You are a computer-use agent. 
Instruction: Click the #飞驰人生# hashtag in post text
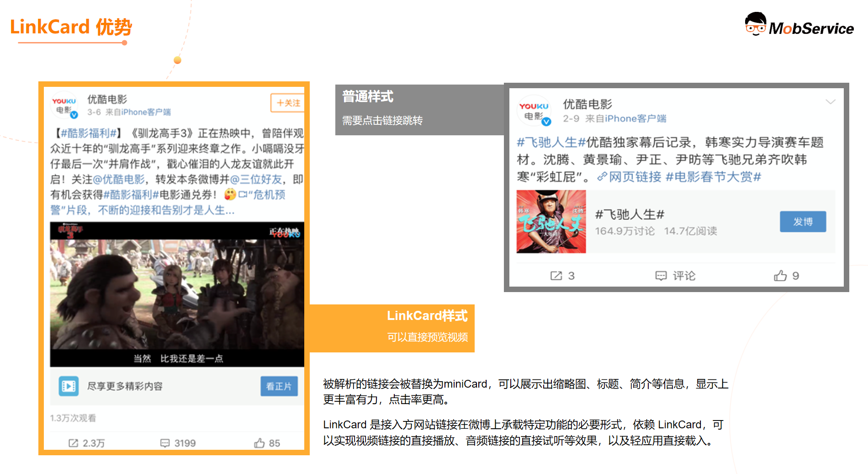point(551,142)
